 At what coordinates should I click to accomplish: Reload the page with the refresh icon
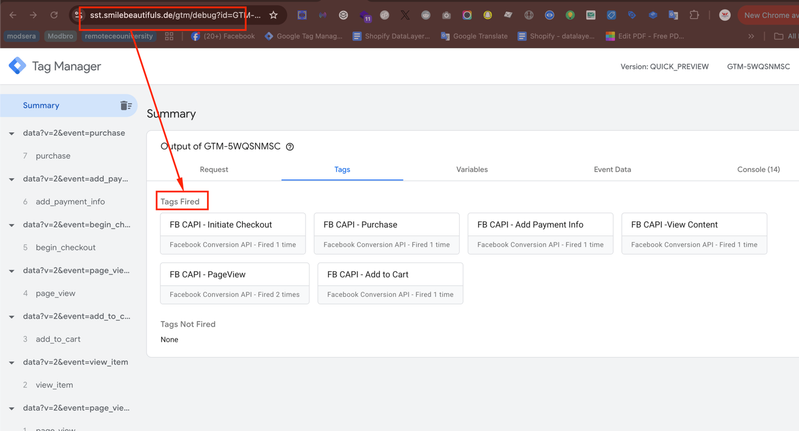click(x=54, y=15)
